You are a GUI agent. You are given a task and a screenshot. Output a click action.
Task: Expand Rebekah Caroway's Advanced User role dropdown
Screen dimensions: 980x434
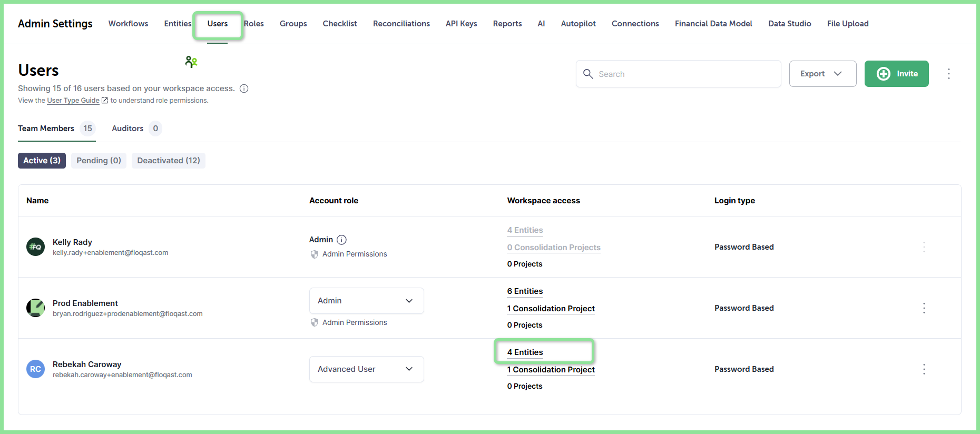[x=367, y=369]
